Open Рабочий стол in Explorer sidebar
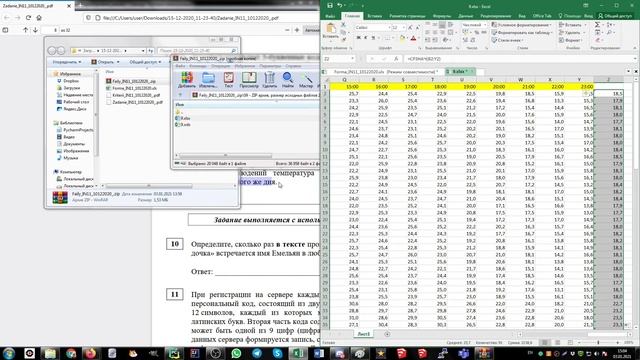Image resolution: width=640 pixels, height=360 pixels. pos(73,102)
